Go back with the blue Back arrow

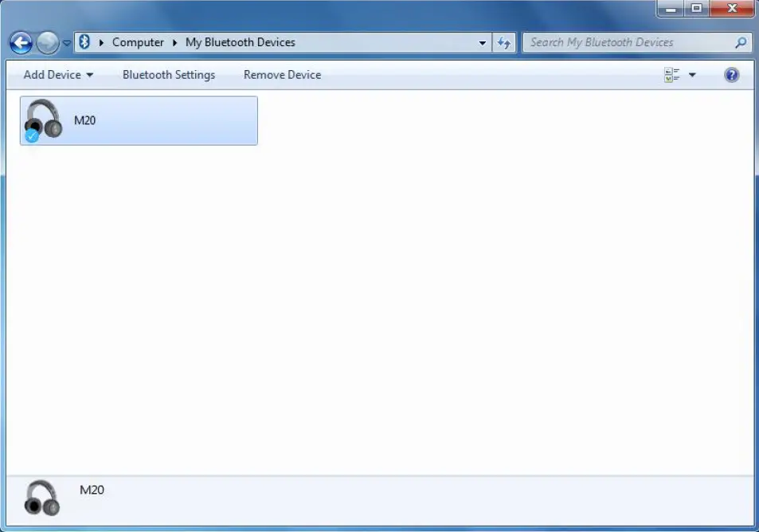[22, 43]
